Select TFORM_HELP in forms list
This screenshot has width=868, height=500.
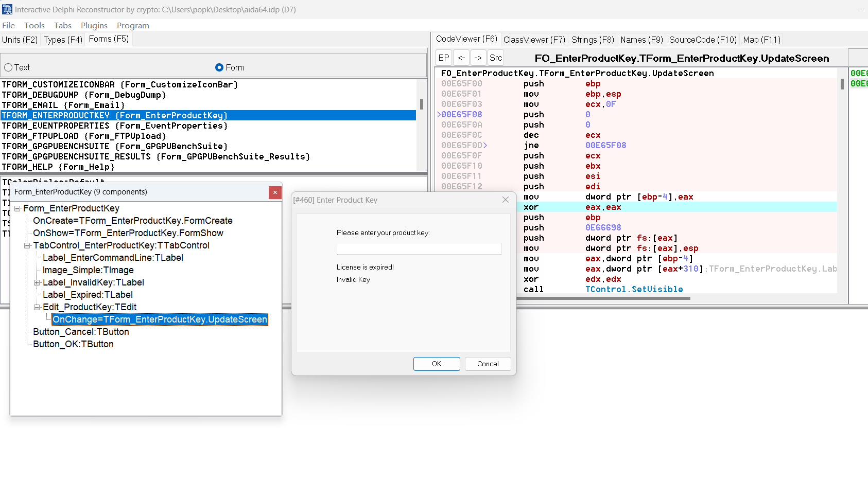coord(208,167)
